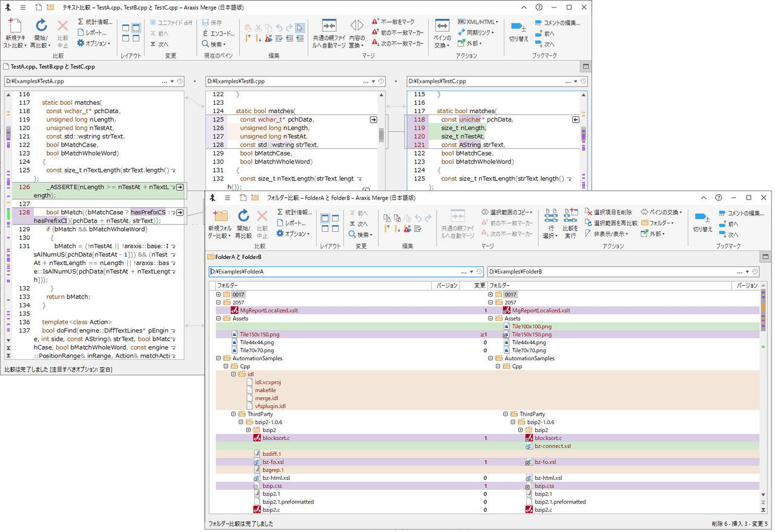The width and height of the screenshot is (775, 532).
Task: Click 開始/再比較 in the folder comparison window
Action: click(x=243, y=224)
